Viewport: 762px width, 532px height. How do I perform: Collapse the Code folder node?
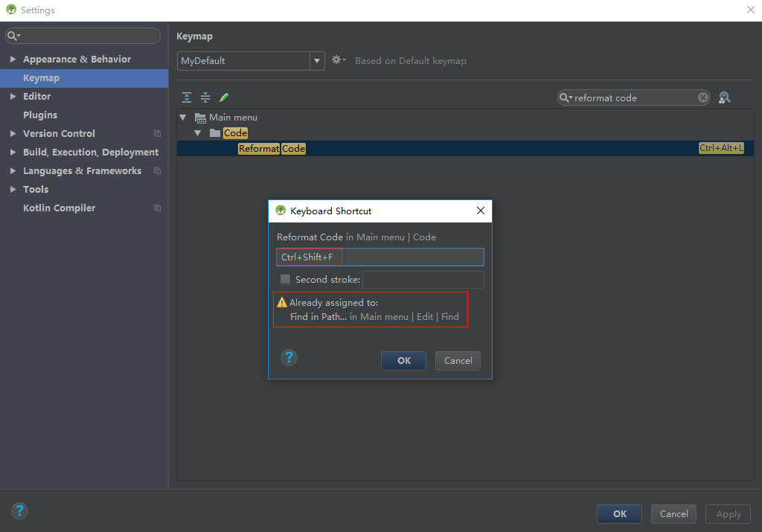click(198, 132)
